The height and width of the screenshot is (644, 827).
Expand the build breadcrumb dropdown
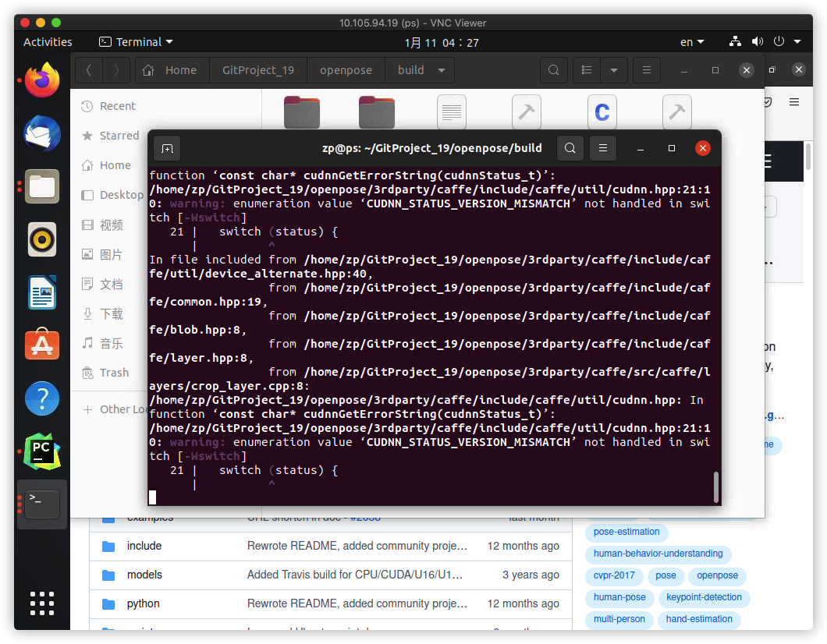[x=440, y=69]
